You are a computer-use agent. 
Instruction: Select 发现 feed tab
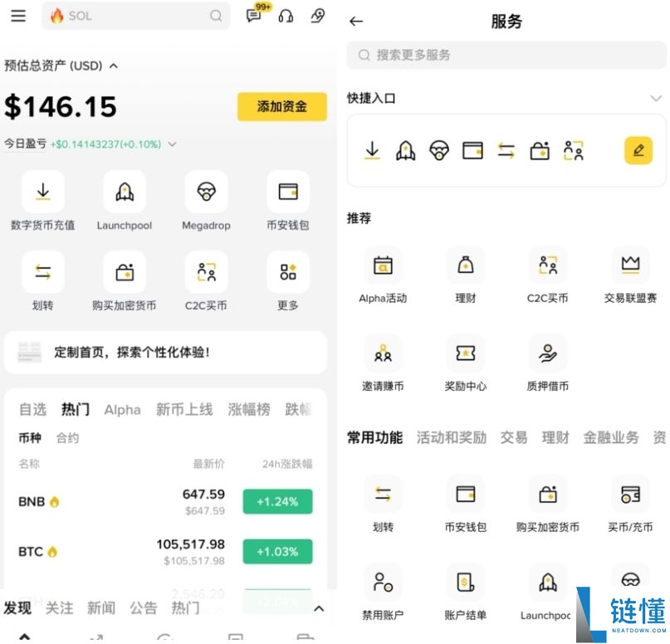(17, 607)
